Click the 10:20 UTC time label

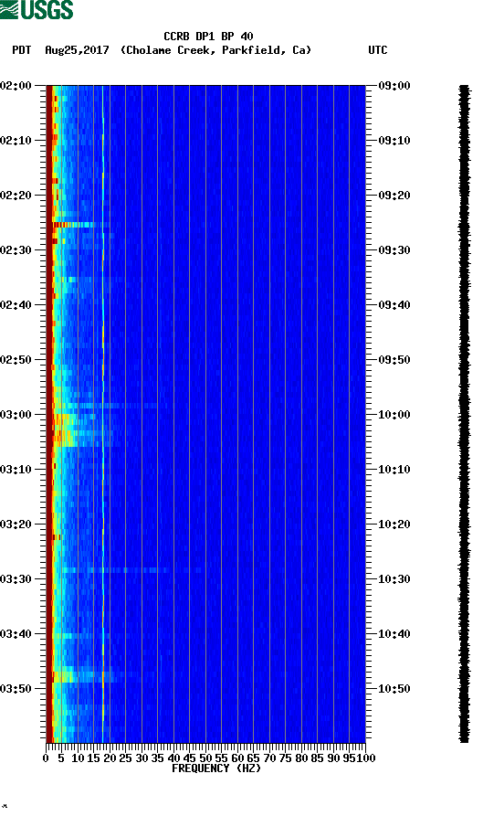pos(394,525)
